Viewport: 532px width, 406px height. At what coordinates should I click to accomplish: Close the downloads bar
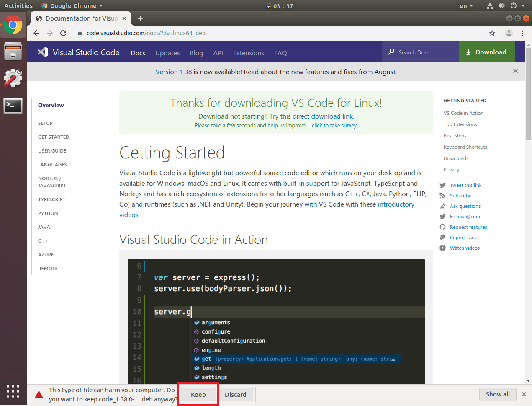pos(524,394)
